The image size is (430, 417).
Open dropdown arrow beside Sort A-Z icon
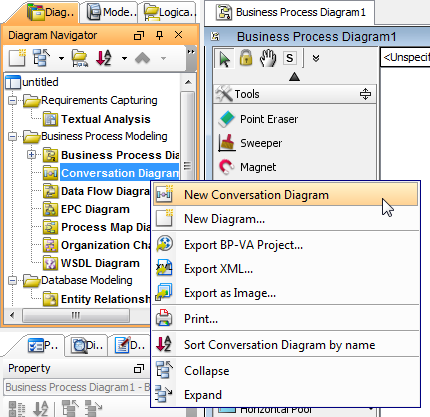tap(124, 59)
